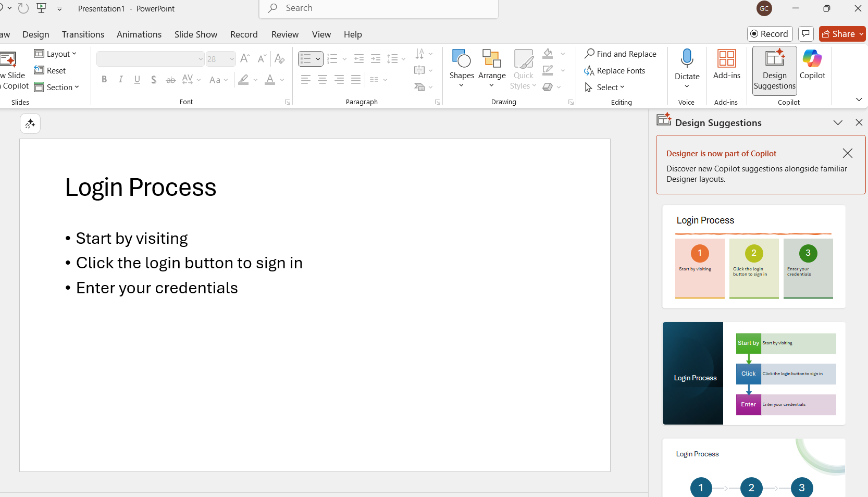Justify the paragraph text

click(x=356, y=80)
